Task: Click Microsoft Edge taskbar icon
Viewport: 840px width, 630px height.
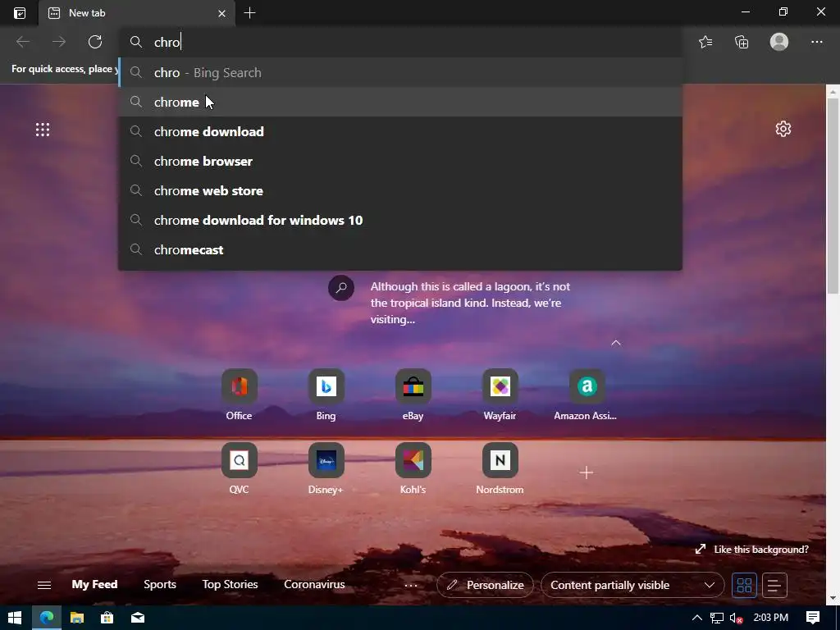Action: [x=47, y=618]
